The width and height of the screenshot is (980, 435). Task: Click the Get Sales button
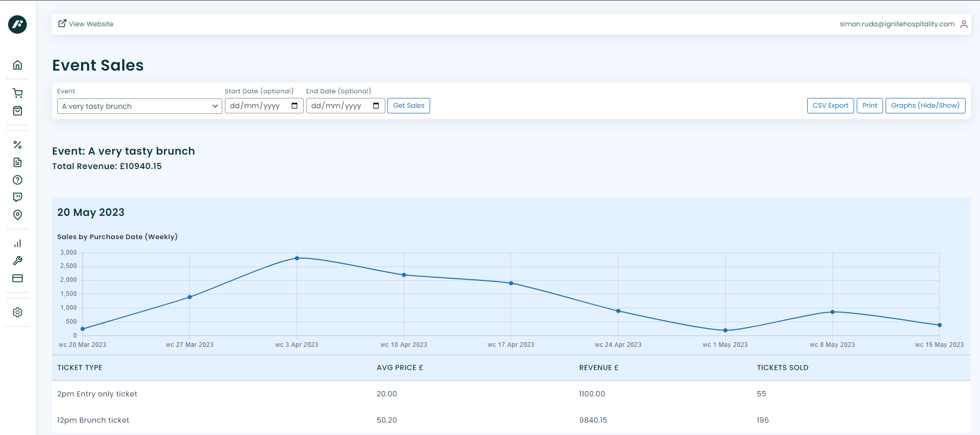409,106
